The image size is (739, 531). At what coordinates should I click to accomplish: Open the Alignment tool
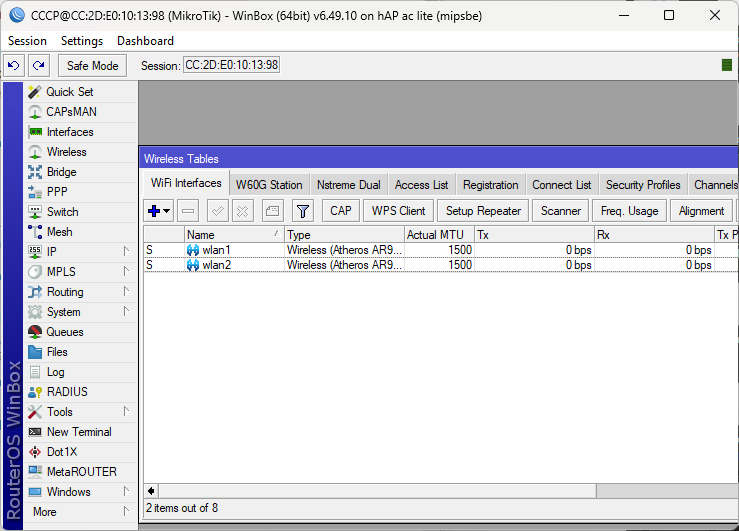pyautogui.click(x=701, y=211)
